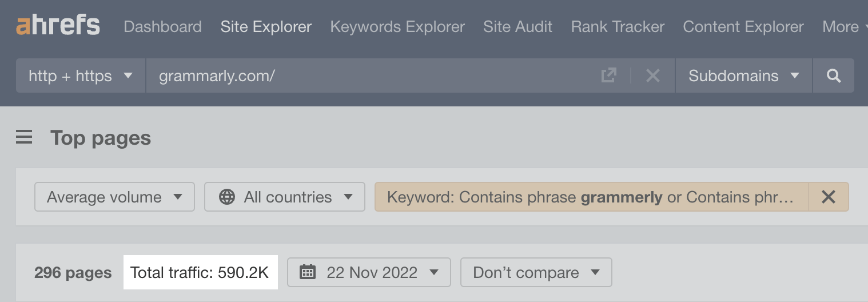Click the globe icon in countries filter
The image size is (868, 302).
pos(227,197)
